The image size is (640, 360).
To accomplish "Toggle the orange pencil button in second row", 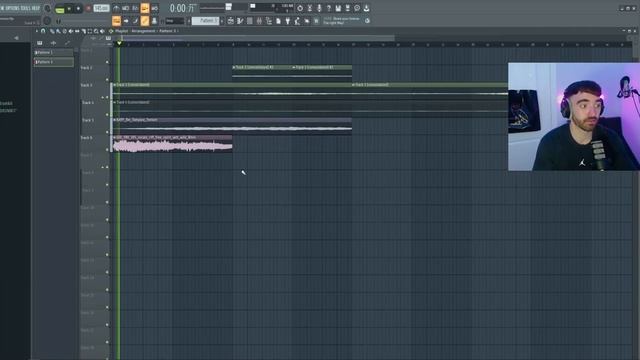I will pos(145,21).
